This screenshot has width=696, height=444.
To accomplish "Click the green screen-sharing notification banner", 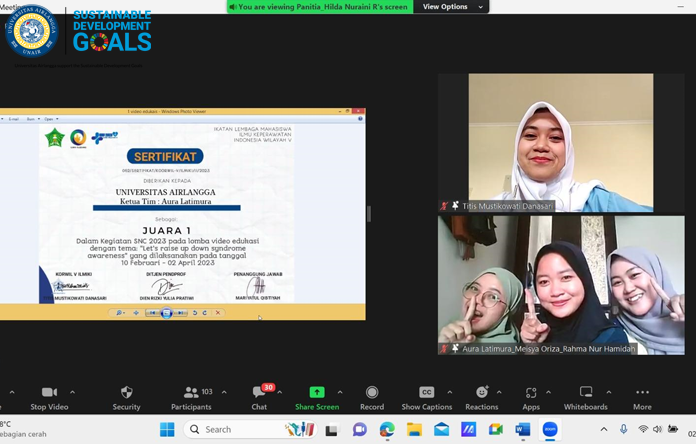I will [320, 7].
